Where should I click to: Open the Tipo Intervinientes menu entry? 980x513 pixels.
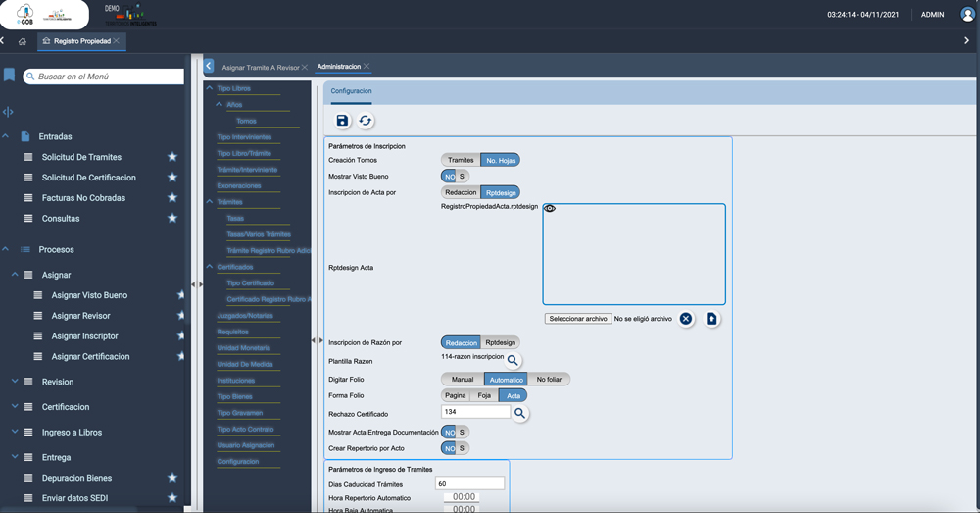pyautogui.click(x=244, y=137)
